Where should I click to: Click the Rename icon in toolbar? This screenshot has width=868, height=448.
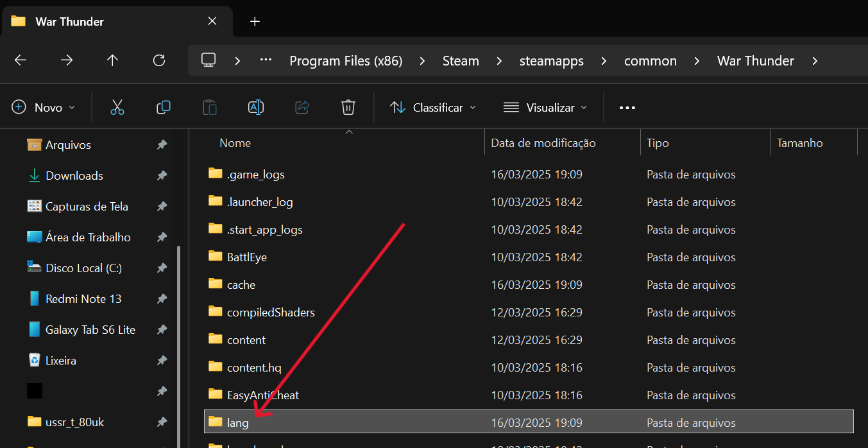pyautogui.click(x=256, y=107)
